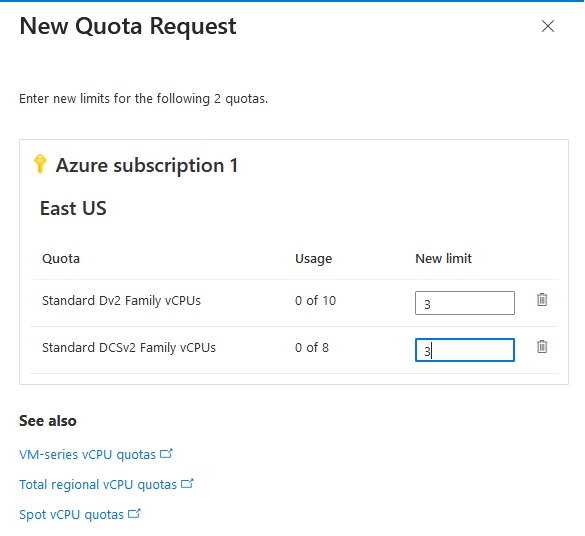
Task: Click the Usage column header
Action: [x=313, y=259]
